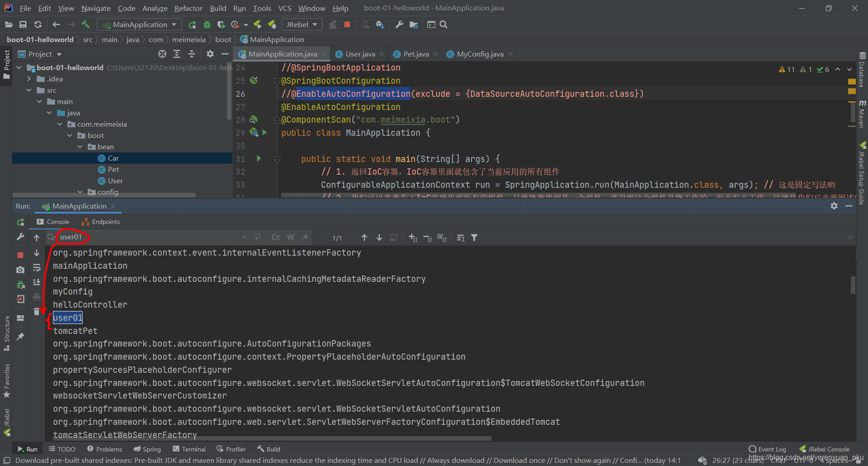Collapse the boot-01-helloworld root node
Image resolution: width=868 pixels, height=466 pixels.
19,67
